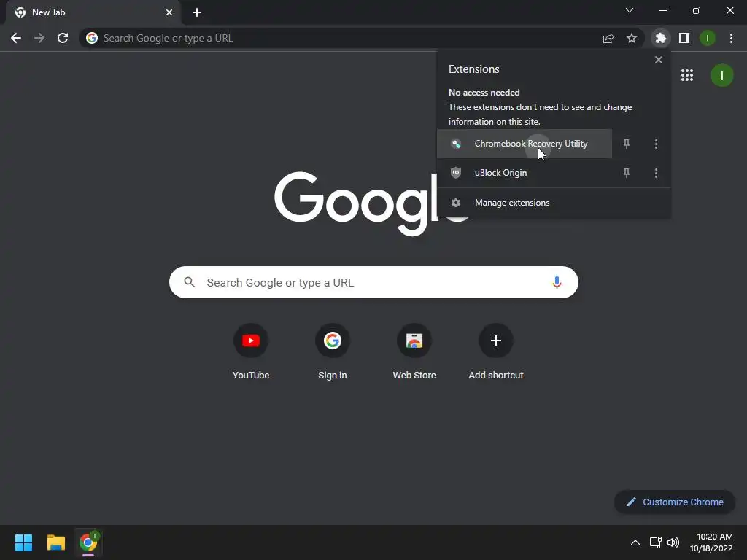Select Chromebook Recovery Utility extension
Viewport: 747px width, 560px height.
pyautogui.click(x=525, y=144)
